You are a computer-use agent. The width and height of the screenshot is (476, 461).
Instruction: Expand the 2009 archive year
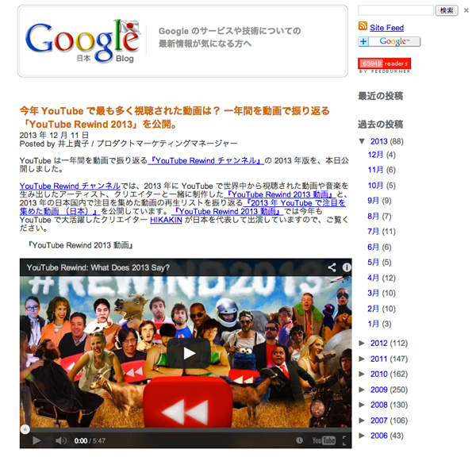[363, 390]
